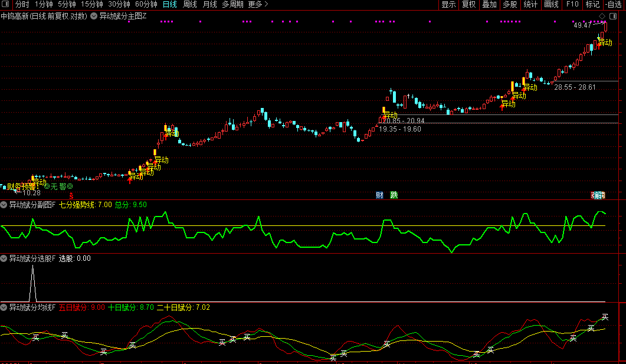The image size is (626, 364).
Task: Click the last 买 signal on 均线 chart
Action: click(604, 317)
